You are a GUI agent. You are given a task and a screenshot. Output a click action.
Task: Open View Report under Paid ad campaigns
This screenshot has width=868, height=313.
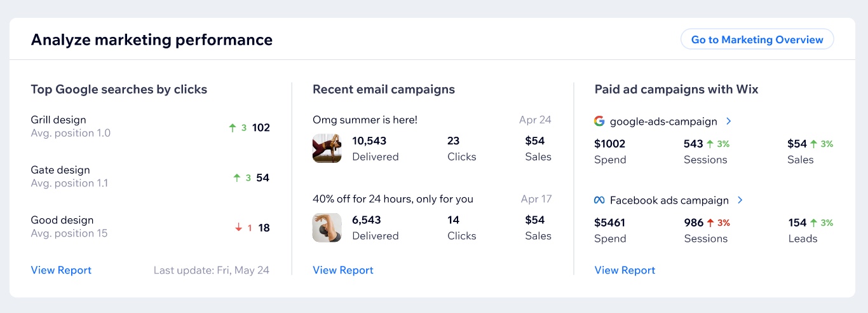tap(625, 270)
